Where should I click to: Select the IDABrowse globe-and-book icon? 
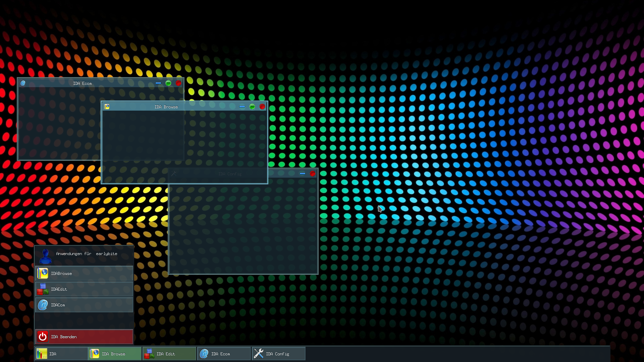(x=43, y=273)
